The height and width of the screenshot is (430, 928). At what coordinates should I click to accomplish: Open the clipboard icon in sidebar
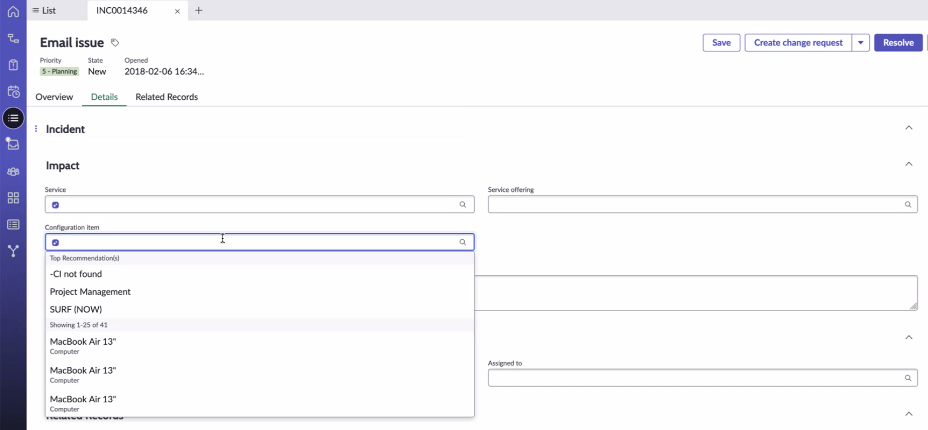click(x=13, y=65)
